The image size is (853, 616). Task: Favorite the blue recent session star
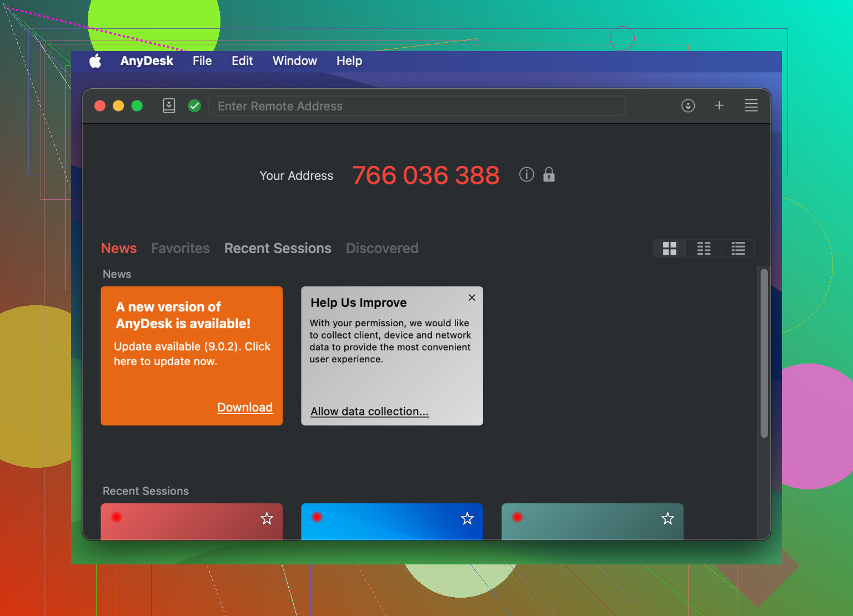tap(468, 518)
